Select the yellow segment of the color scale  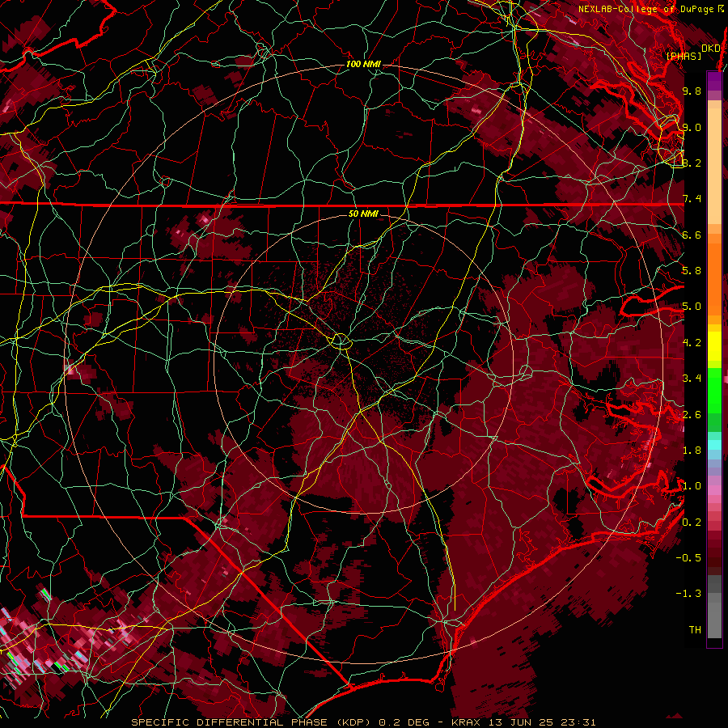pyautogui.click(x=714, y=346)
